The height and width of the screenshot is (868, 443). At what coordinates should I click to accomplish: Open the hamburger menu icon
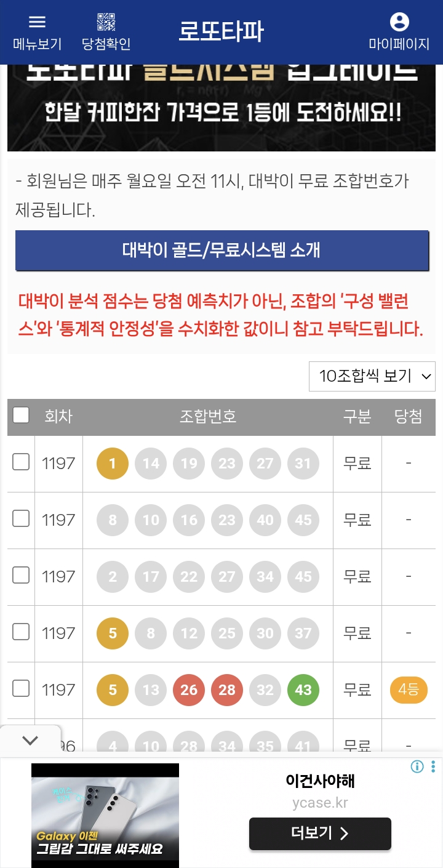pos(38,22)
